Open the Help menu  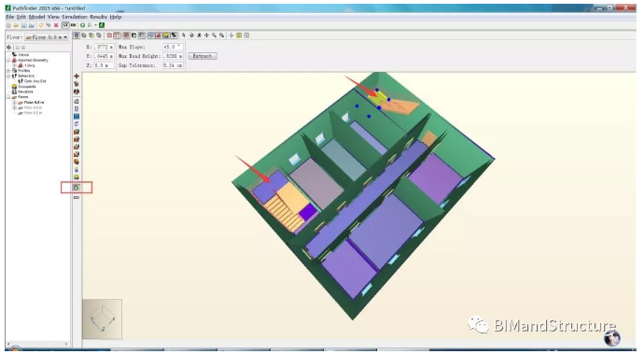(x=116, y=17)
